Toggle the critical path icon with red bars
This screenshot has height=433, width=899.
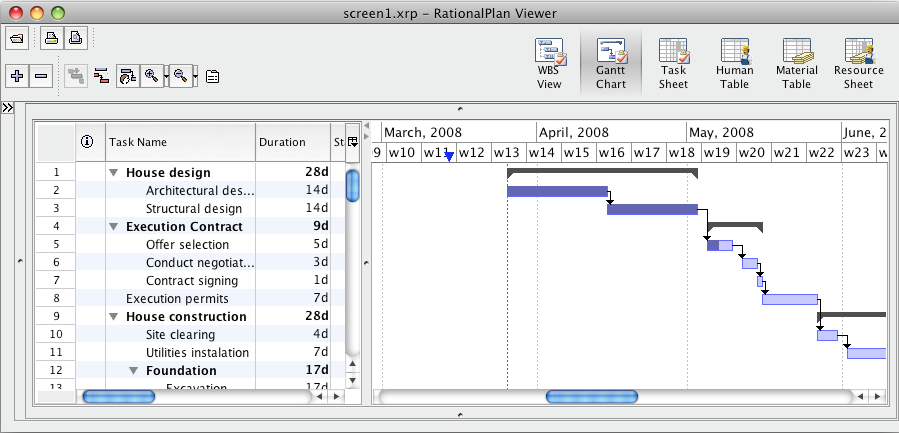pos(101,76)
